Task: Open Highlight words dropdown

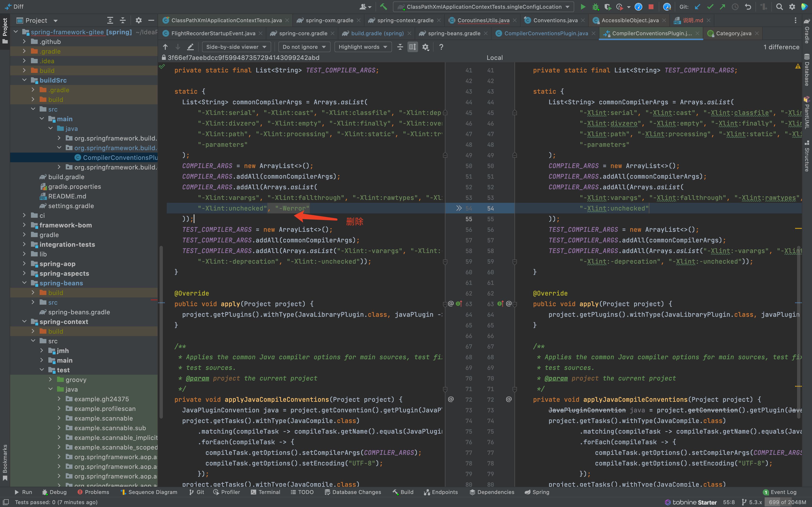Action: (362, 47)
